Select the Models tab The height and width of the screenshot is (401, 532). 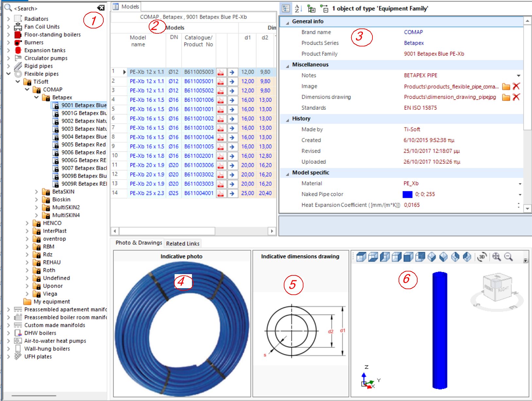pyautogui.click(x=129, y=6)
